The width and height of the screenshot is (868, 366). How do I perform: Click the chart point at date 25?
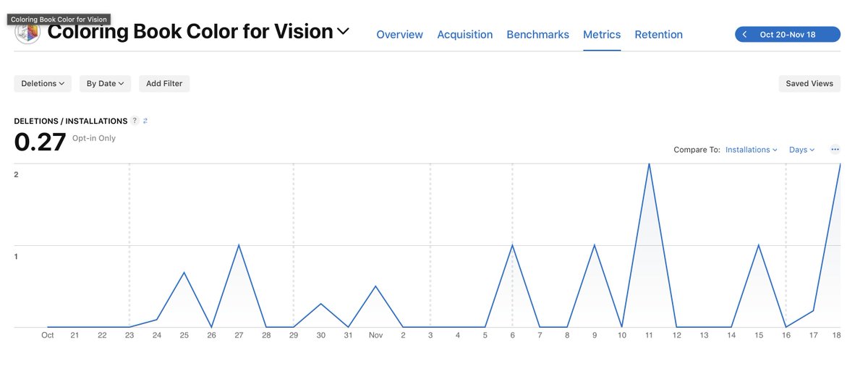coord(184,273)
